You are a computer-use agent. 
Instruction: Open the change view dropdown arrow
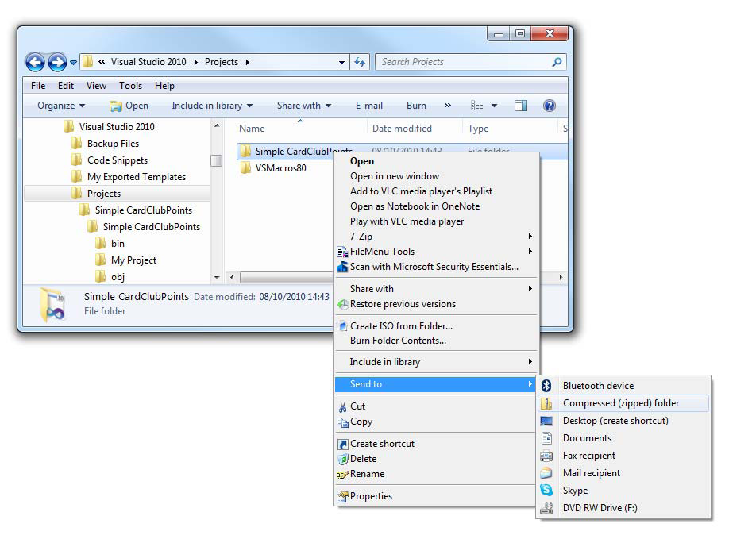(494, 106)
